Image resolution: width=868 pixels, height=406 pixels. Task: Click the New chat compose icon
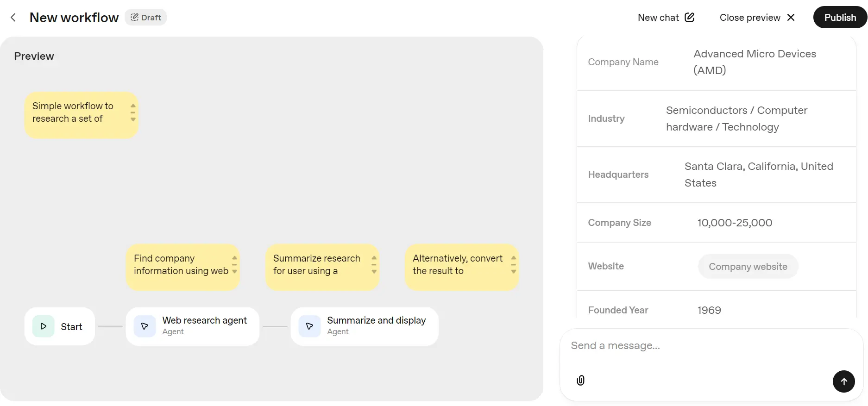tap(689, 18)
